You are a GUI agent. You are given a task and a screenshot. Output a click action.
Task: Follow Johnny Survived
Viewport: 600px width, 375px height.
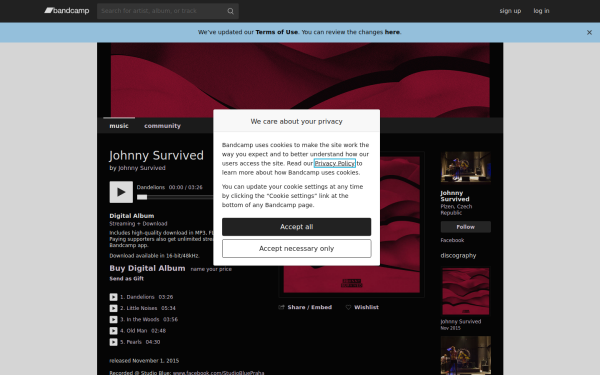pos(466,227)
